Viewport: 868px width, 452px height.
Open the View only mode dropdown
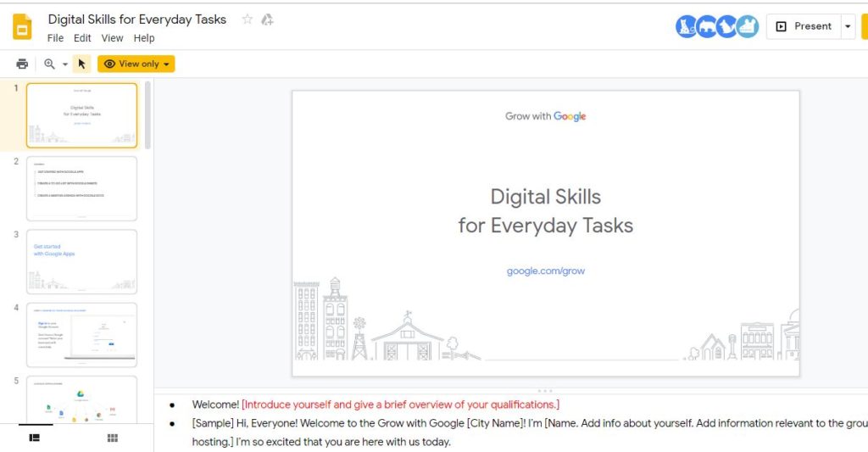(x=136, y=64)
